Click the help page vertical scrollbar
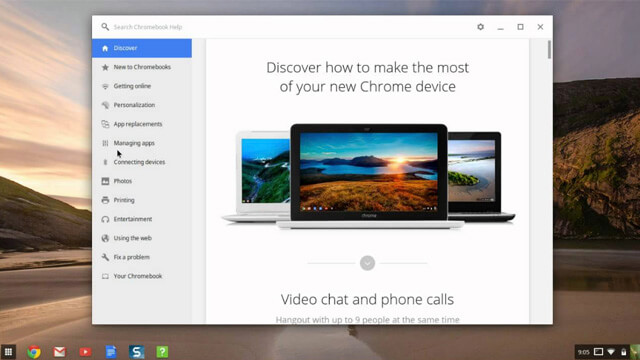 click(x=549, y=49)
